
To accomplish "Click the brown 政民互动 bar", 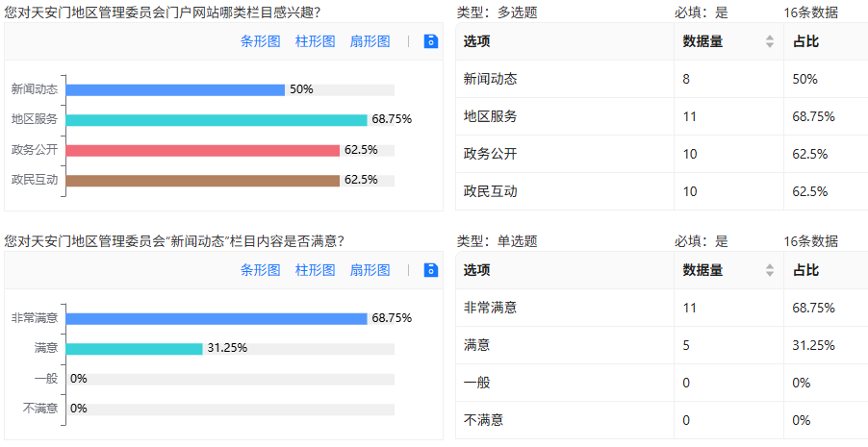I will tap(203, 181).
